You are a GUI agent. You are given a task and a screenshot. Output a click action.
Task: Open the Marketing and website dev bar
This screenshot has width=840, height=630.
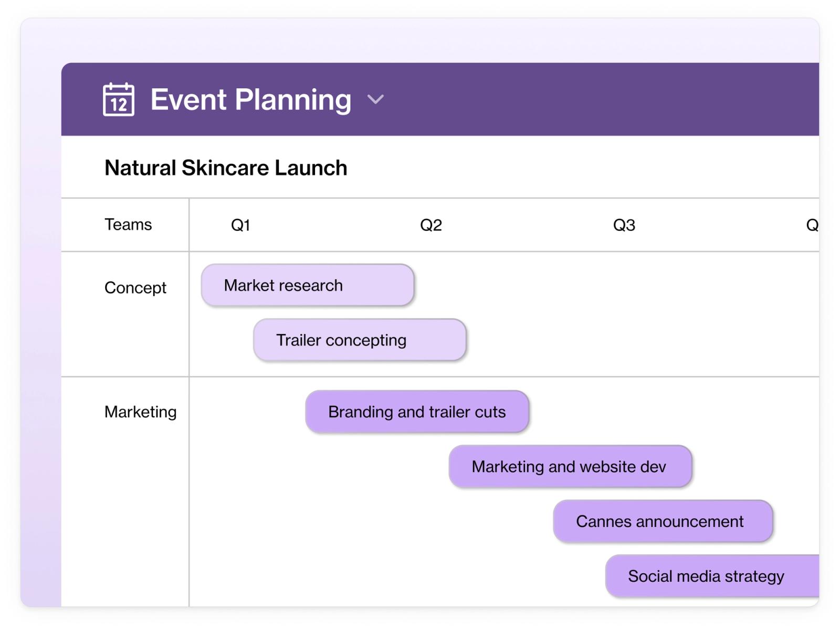[570, 466]
